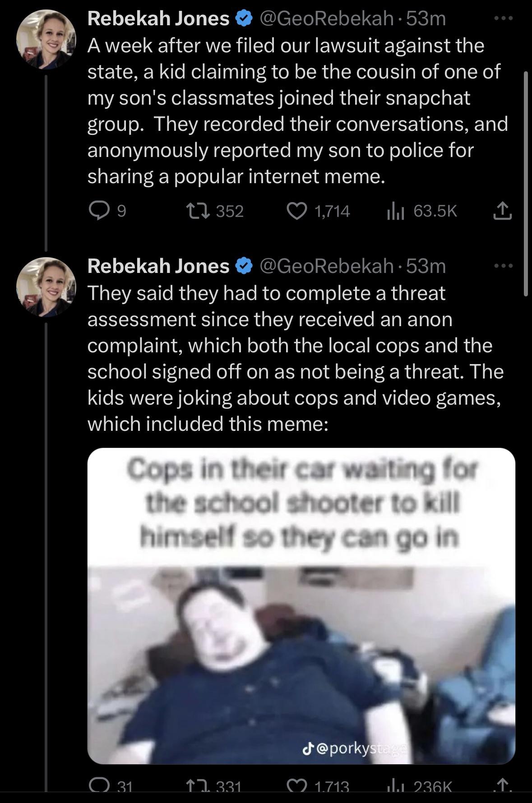The width and height of the screenshot is (532, 803).
Task: Click the 53m timestamp on first tweet
Action: pos(426,19)
